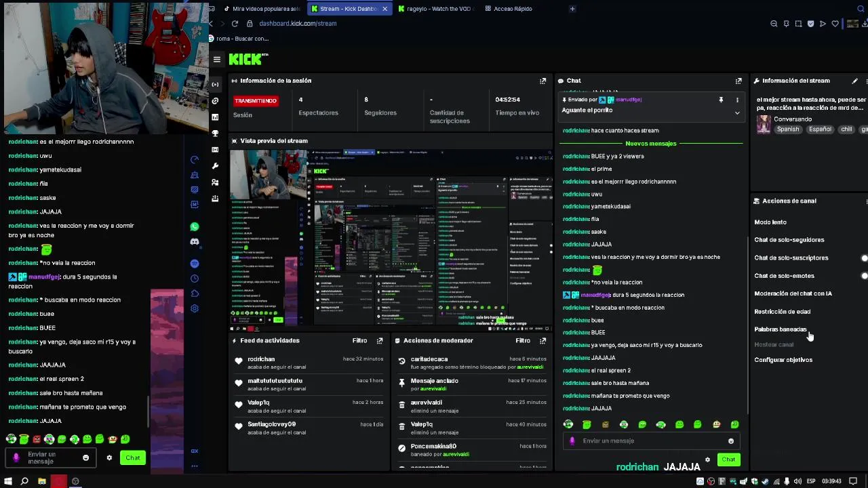This screenshot has height=488, width=868.
Task: Open a new browser tab with plus icon
Action: pyautogui.click(x=572, y=9)
